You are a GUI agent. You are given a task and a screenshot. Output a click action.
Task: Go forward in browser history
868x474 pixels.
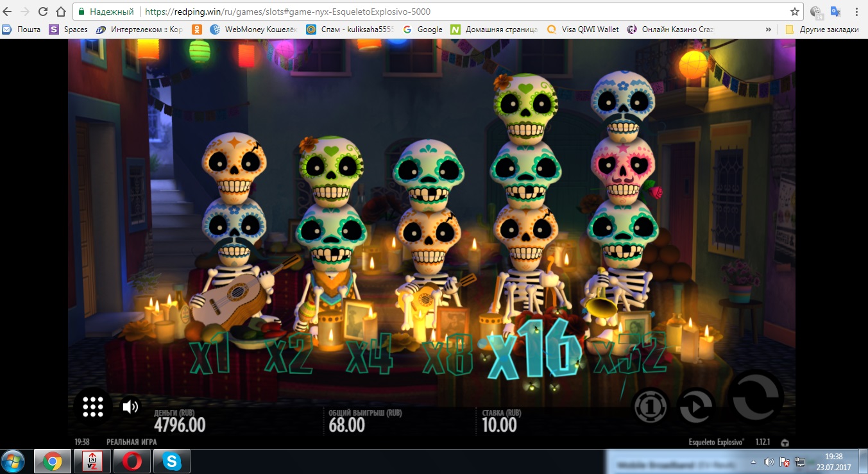(x=25, y=12)
